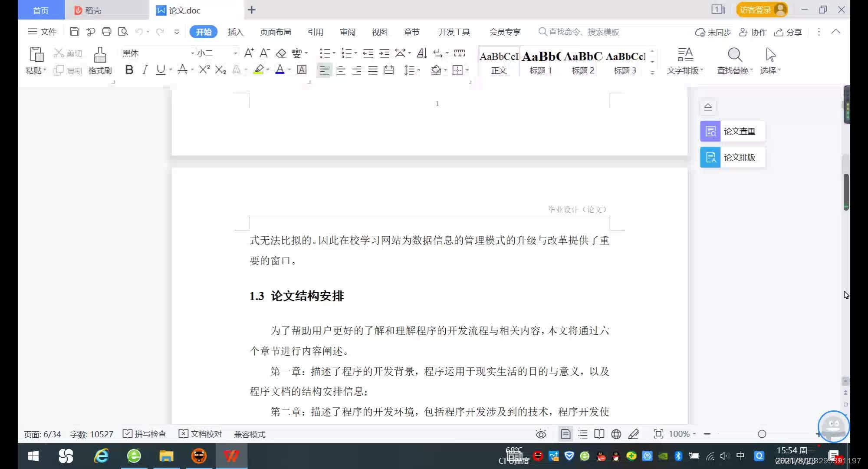Click the Redo arrow icon
The height and width of the screenshot is (469, 868).
pyautogui.click(x=160, y=32)
